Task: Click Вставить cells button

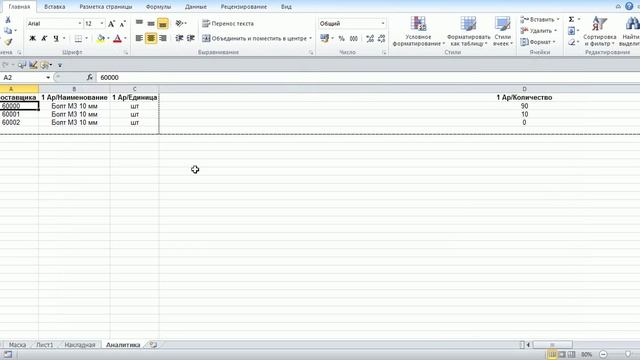Action: 538,20
